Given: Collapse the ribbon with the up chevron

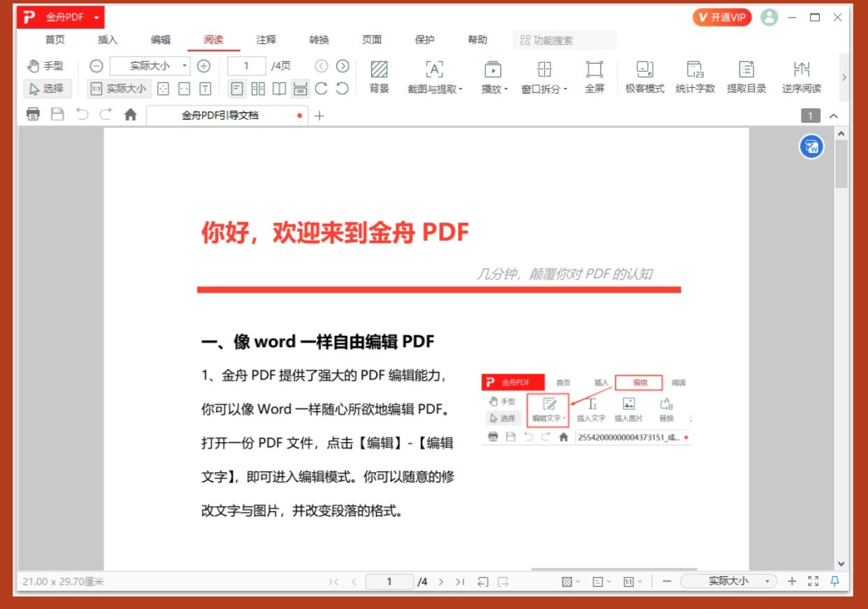Looking at the screenshot, I should [833, 116].
